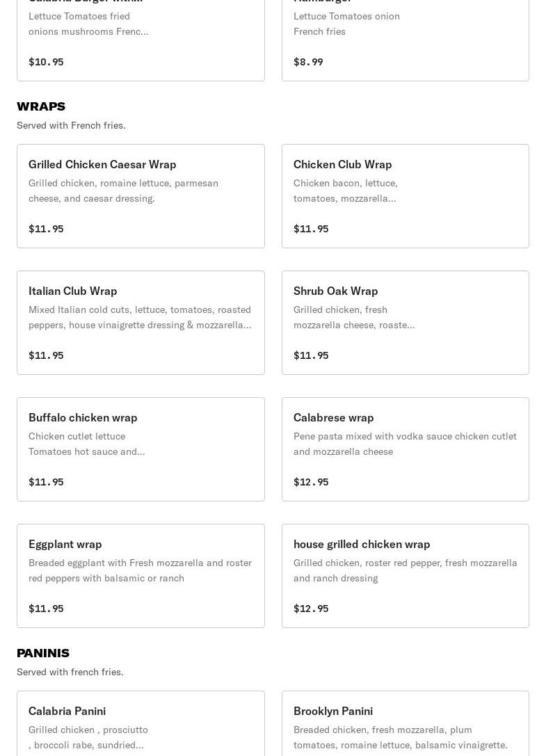This screenshot has width=546, height=756.
Task: Click the Eggplant wrap description text
Action: (x=140, y=570)
